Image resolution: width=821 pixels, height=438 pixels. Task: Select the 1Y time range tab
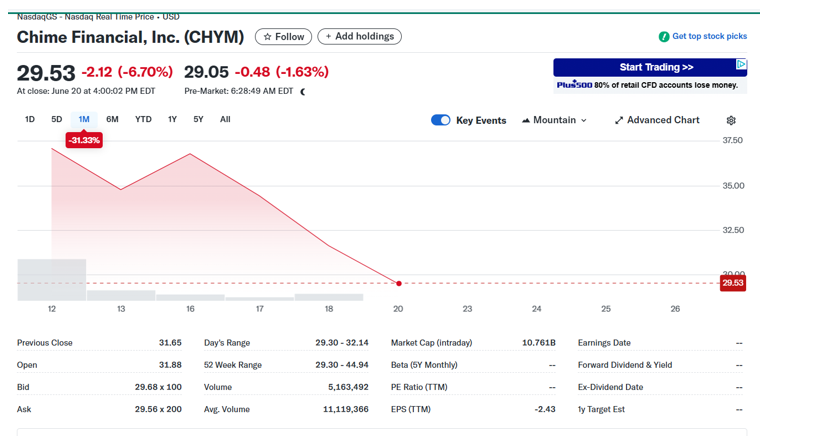click(x=172, y=119)
